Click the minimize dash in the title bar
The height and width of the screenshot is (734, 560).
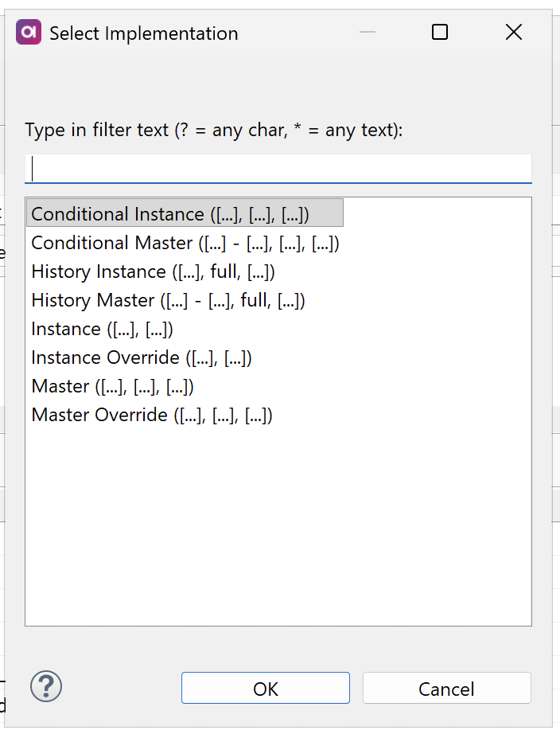click(x=367, y=32)
